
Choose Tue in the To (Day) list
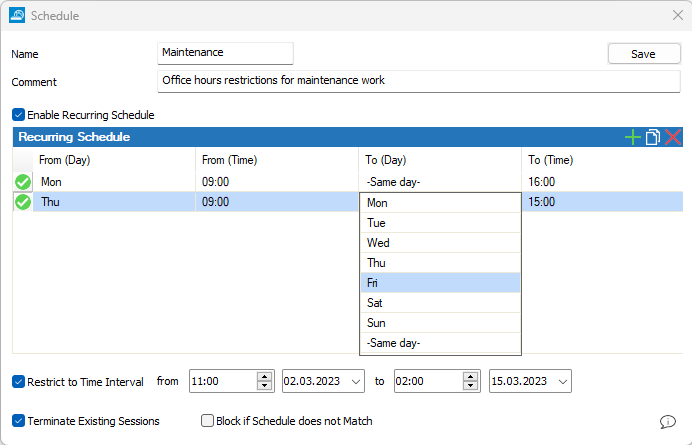pos(440,223)
